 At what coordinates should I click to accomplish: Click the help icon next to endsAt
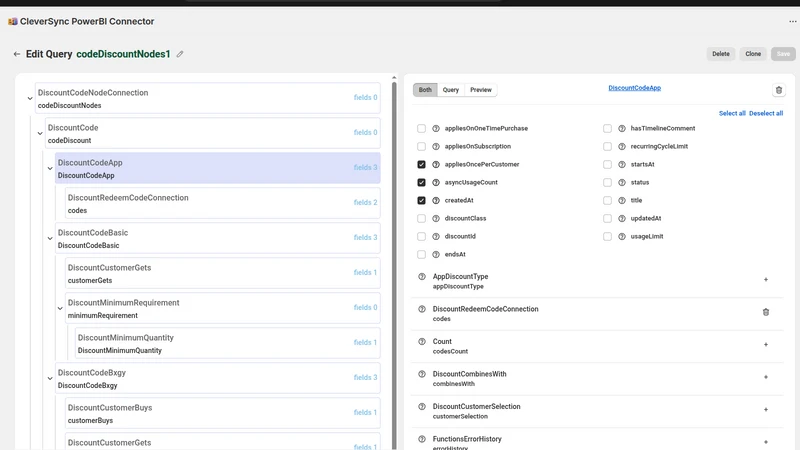pos(436,255)
